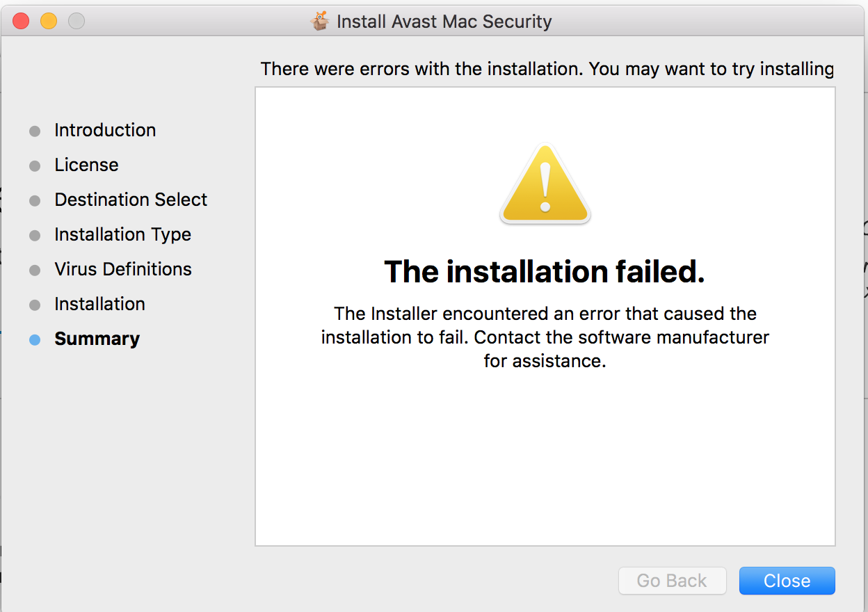Click the yellow minimize window button
This screenshot has width=868, height=612.
(49, 22)
